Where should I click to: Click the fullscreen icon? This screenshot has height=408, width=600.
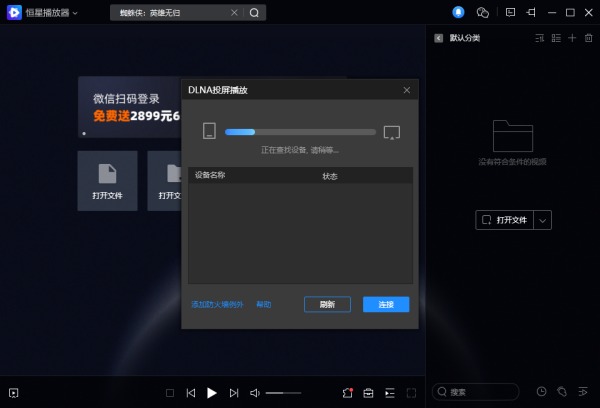click(x=411, y=393)
